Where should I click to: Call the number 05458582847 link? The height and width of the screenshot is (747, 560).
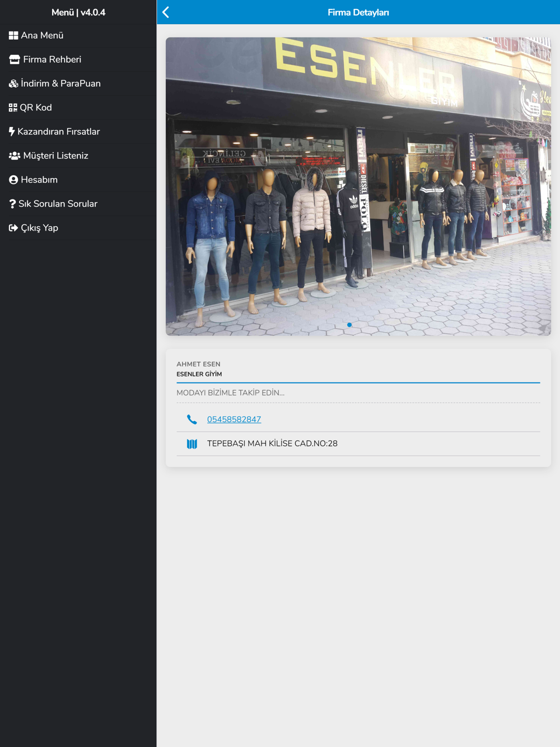tap(234, 419)
